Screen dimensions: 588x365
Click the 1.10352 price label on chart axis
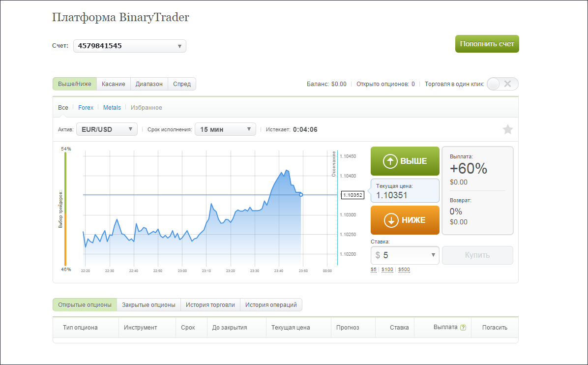click(353, 195)
